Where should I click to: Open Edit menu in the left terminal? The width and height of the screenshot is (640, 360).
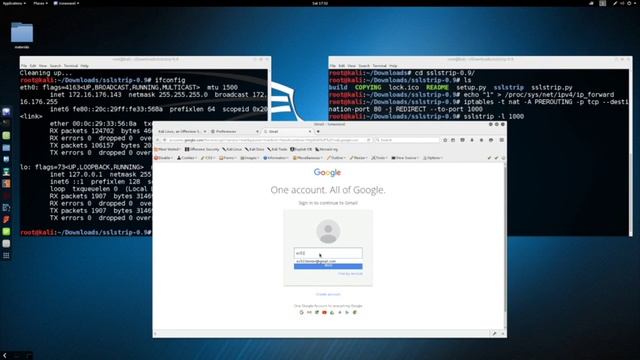pos(33,66)
